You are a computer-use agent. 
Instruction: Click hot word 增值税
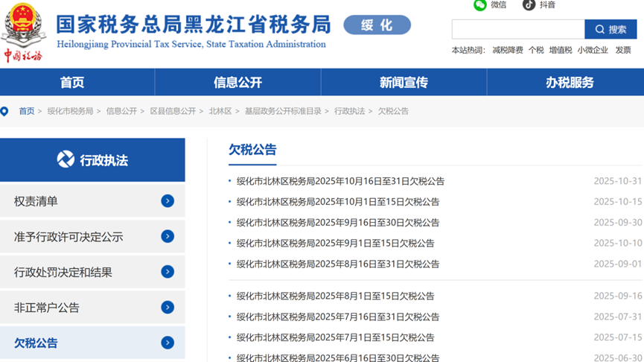point(561,50)
